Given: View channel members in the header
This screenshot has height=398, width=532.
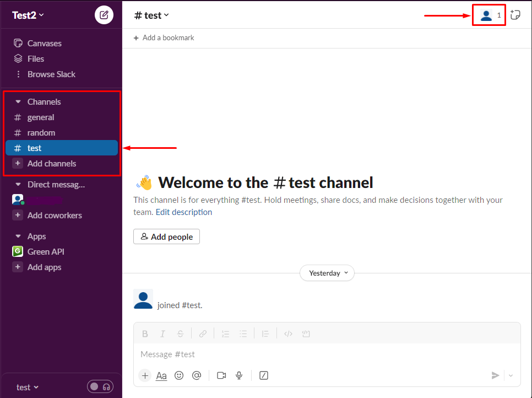Looking at the screenshot, I should click(x=489, y=15).
